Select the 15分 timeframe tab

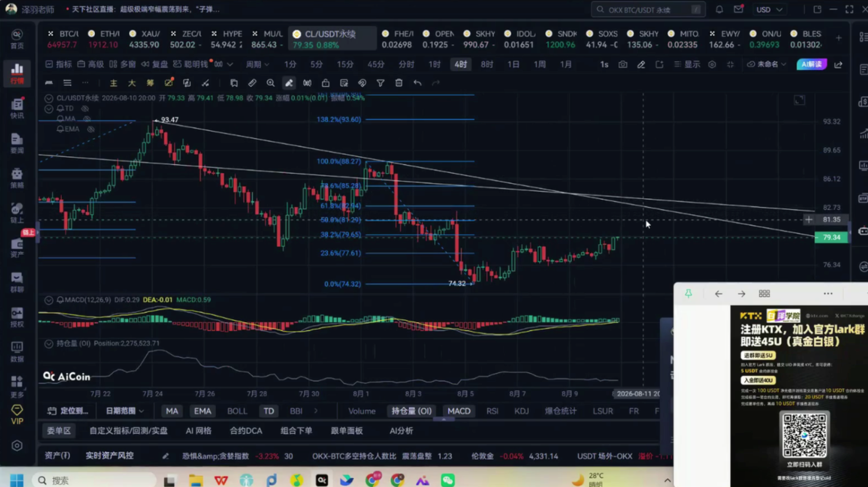[345, 64]
